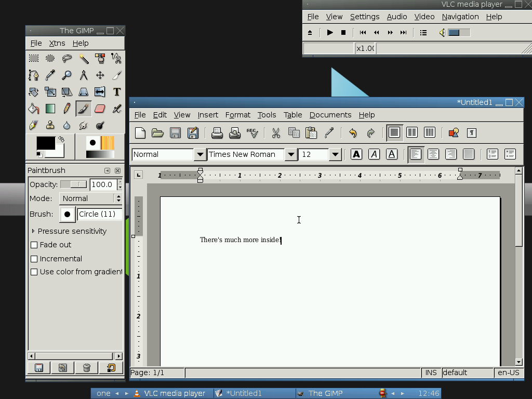Cut selection using scissors icon
The height and width of the screenshot is (399, 532).
pos(276,133)
